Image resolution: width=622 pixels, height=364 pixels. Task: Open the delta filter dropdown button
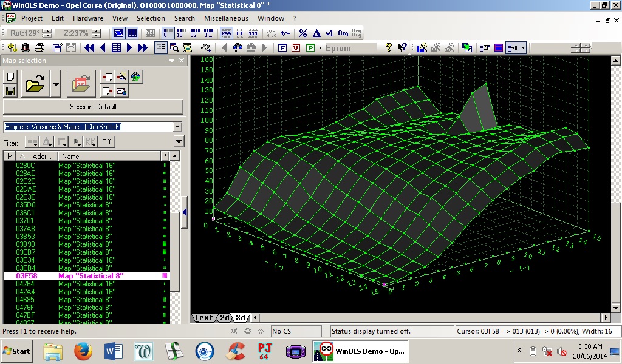click(47, 142)
